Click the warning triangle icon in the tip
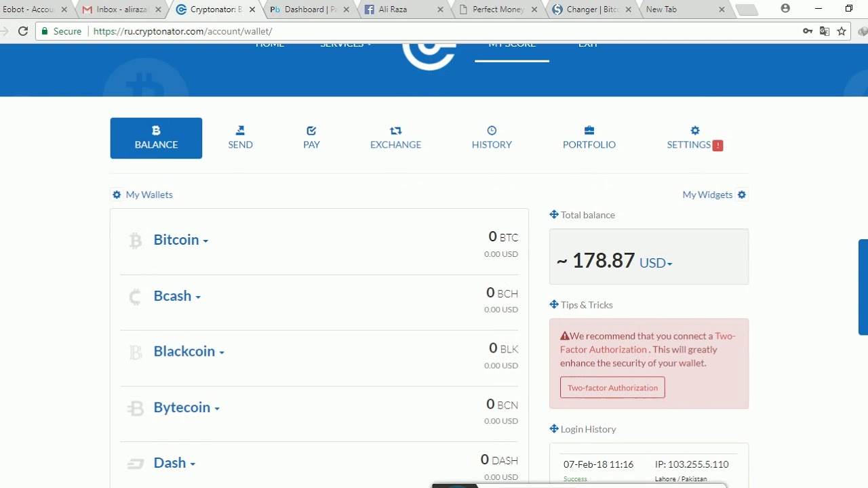 (x=565, y=335)
